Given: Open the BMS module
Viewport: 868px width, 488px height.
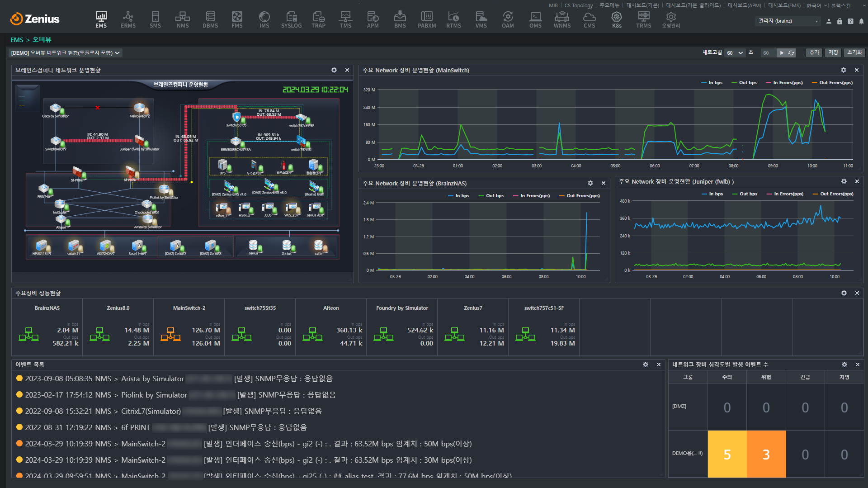Looking at the screenshot, I should tap(400, 19).
